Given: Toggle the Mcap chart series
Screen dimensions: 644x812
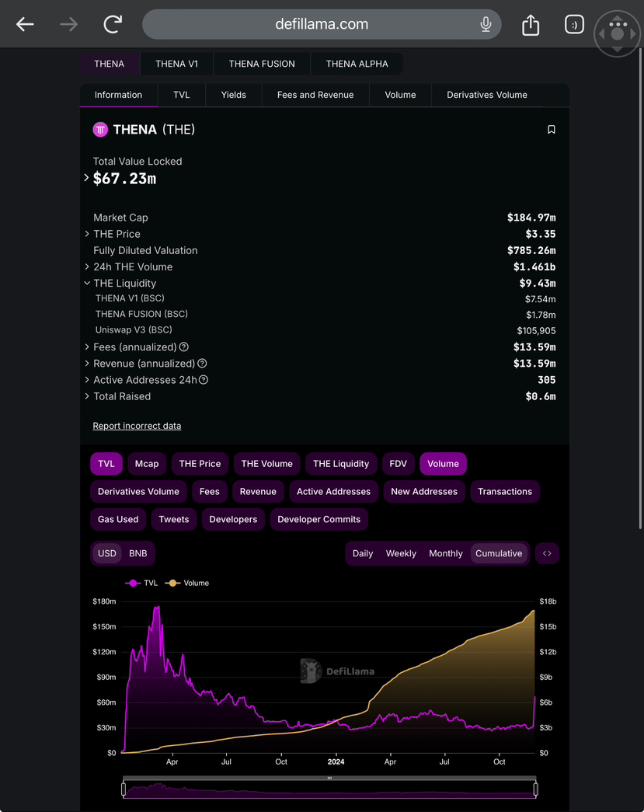Looking at the screenshot, I should (x=147, y=464).
